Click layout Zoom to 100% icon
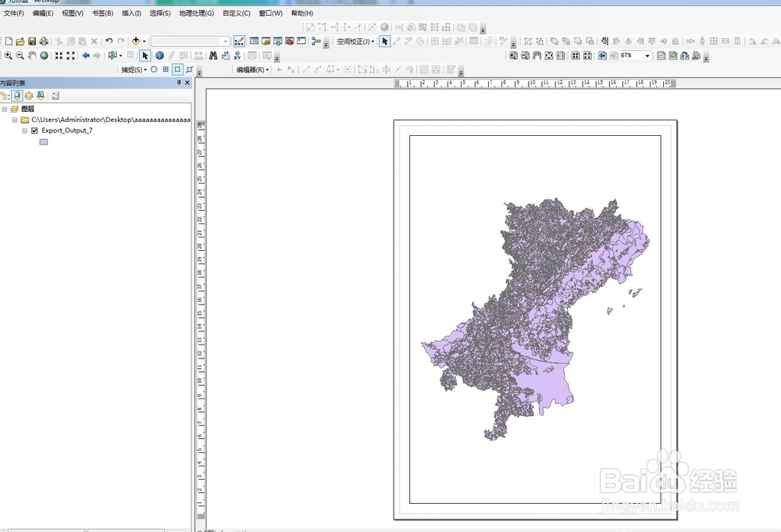 (x=561, y=55)
